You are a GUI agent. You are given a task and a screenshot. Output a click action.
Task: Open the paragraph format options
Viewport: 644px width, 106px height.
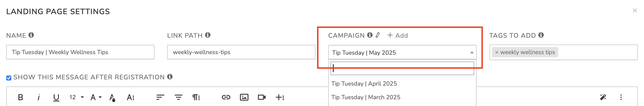coord(196,97)
